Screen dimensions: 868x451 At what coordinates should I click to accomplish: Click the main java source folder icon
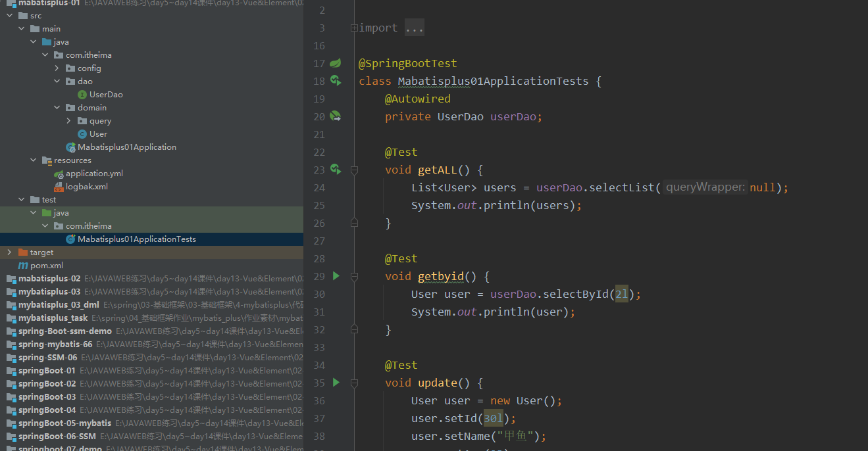[x=47, y=42]
